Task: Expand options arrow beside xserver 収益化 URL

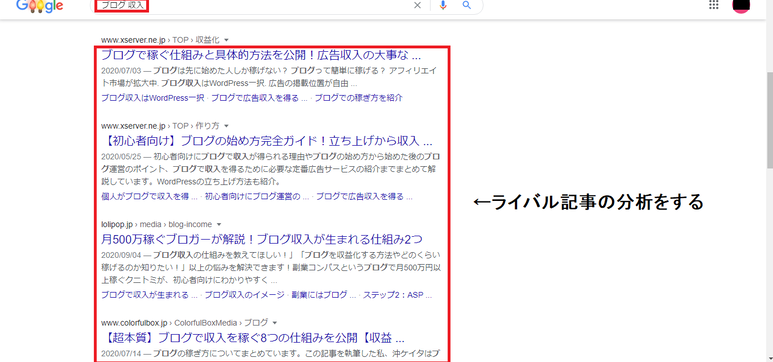Action: click(226, 39)
